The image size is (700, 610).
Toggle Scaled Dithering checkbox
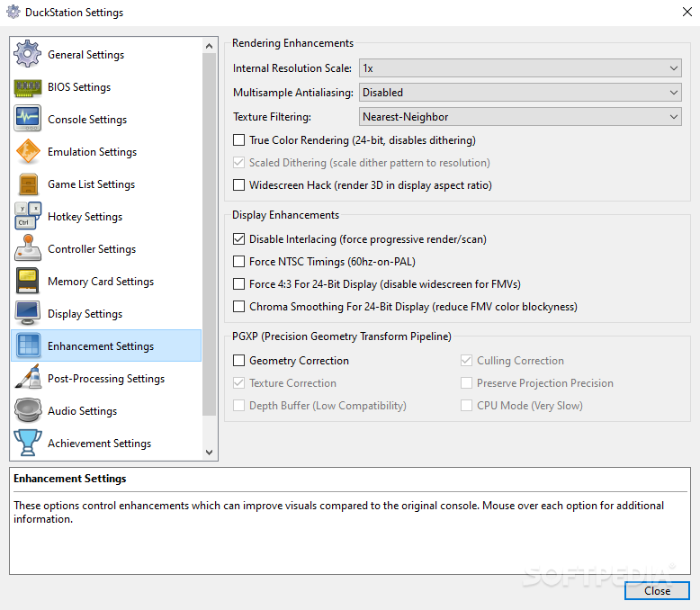click(238, 163)
